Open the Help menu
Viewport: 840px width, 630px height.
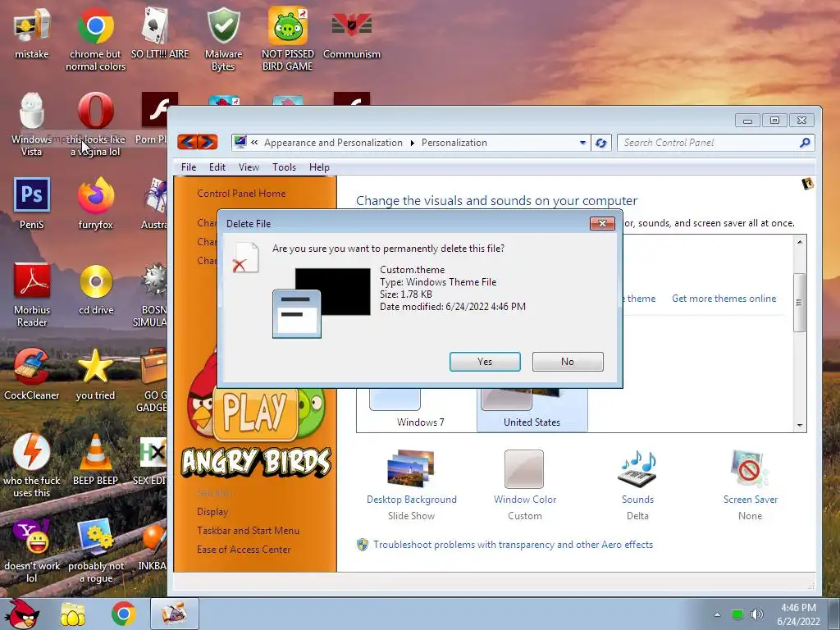(x=319, y=167)
